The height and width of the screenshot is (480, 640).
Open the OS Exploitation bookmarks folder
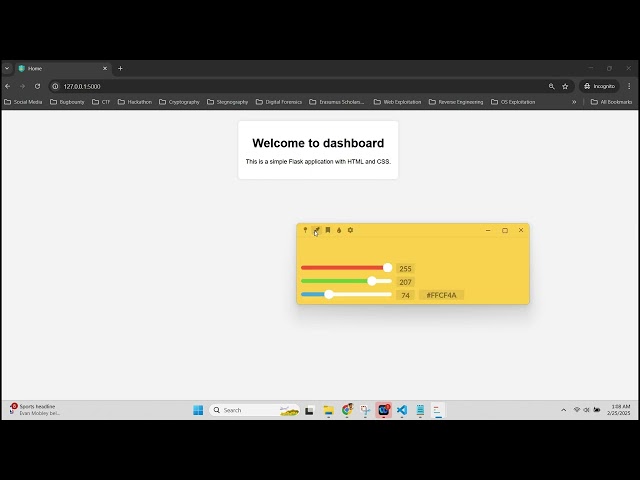tap(513, 102)
